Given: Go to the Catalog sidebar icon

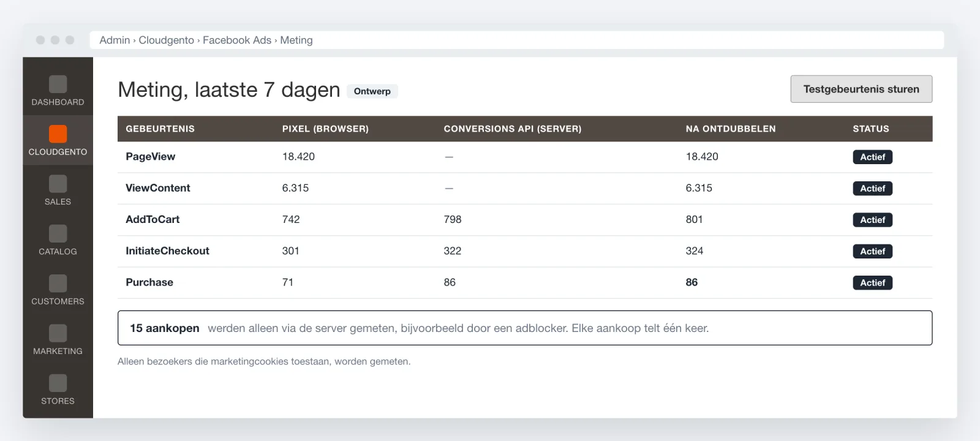Looking at the screenshot, I should pyautogui.click(x=58, y=233).
